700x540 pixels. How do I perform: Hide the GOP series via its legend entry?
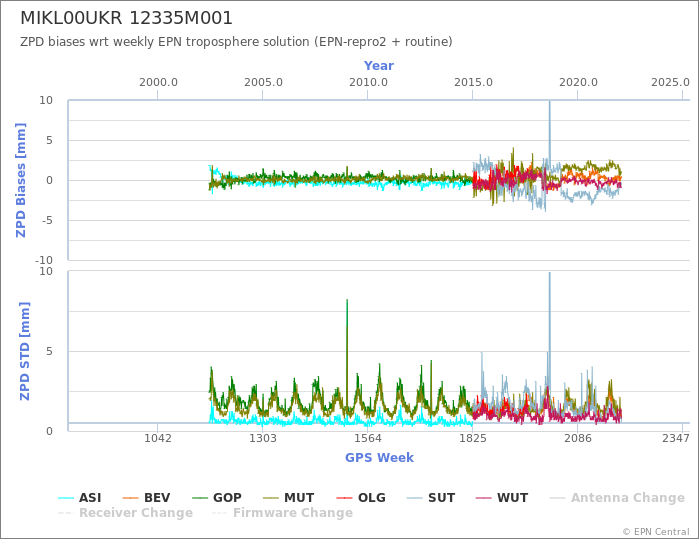point(217,498)
